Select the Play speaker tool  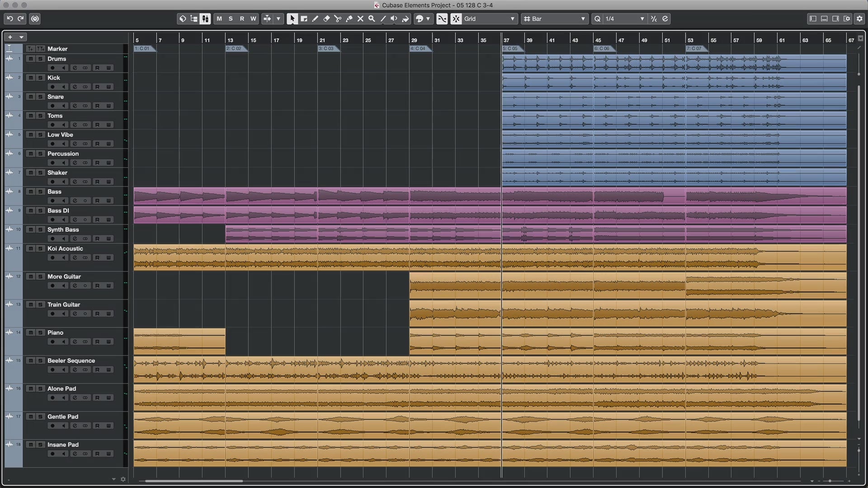coord(394,19)
